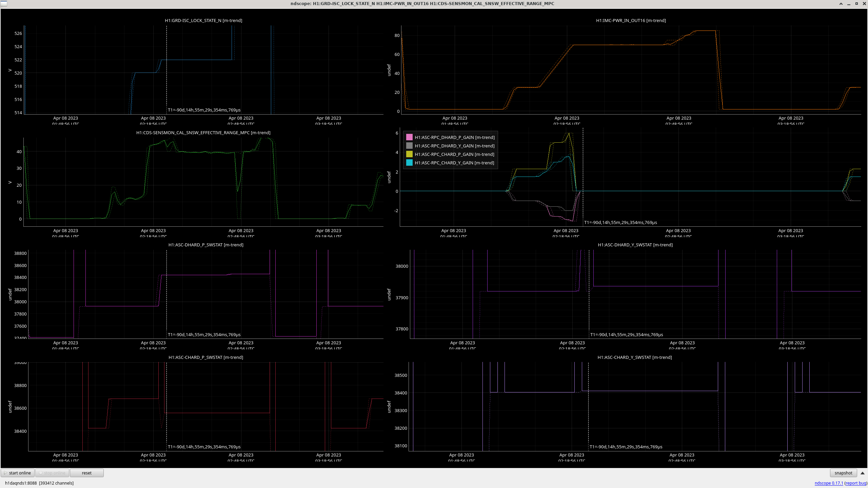Click the H1:ASC-DHARD_Y_SWSTAT plot title
Screen dimensions: 868x488
tap(635, 245)
